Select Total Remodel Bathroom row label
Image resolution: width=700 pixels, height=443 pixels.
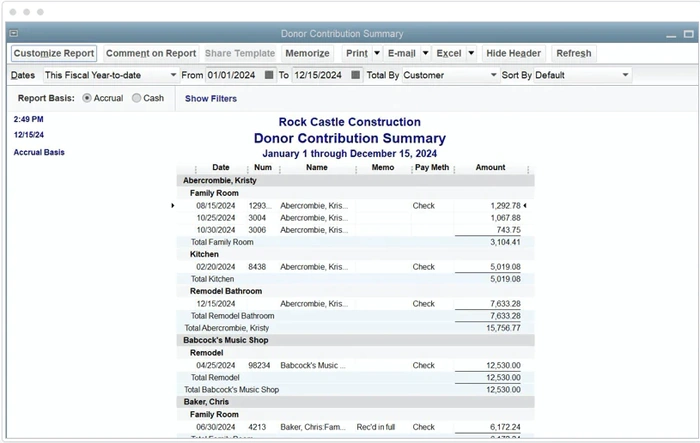[x=233, y=316]
